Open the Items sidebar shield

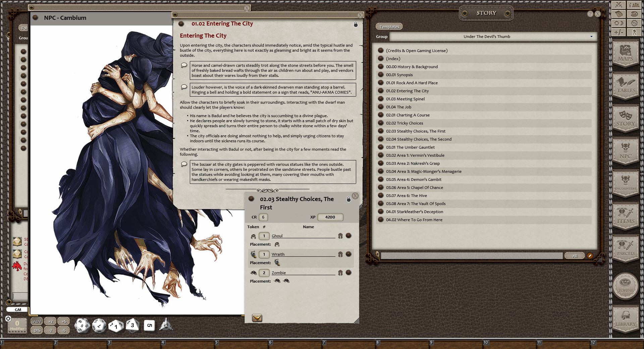[626, 216]
